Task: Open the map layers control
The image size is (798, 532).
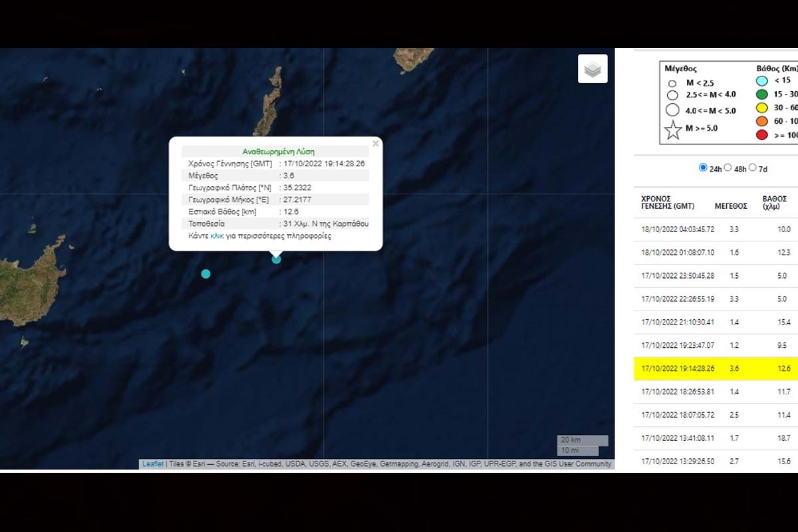Action: coord(593,69)
